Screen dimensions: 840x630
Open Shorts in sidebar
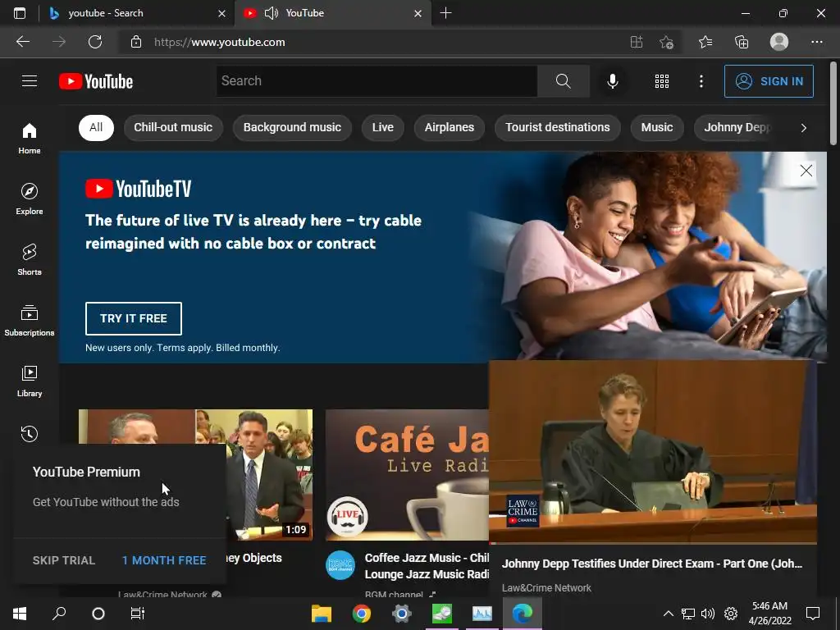[30, 260]
